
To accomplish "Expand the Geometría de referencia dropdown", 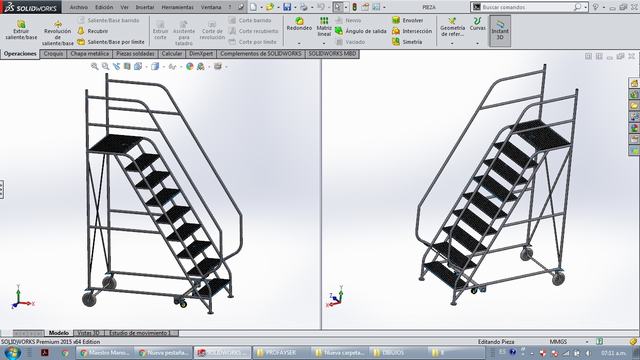I will pyautogui.click(x=452, y=43).
